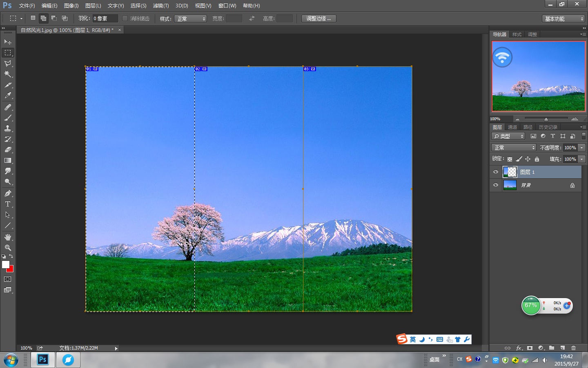Open the 基本功能 workspace dropdown
Image resolution: width=588 pixels, height=368 pixels.
[563, 19]
